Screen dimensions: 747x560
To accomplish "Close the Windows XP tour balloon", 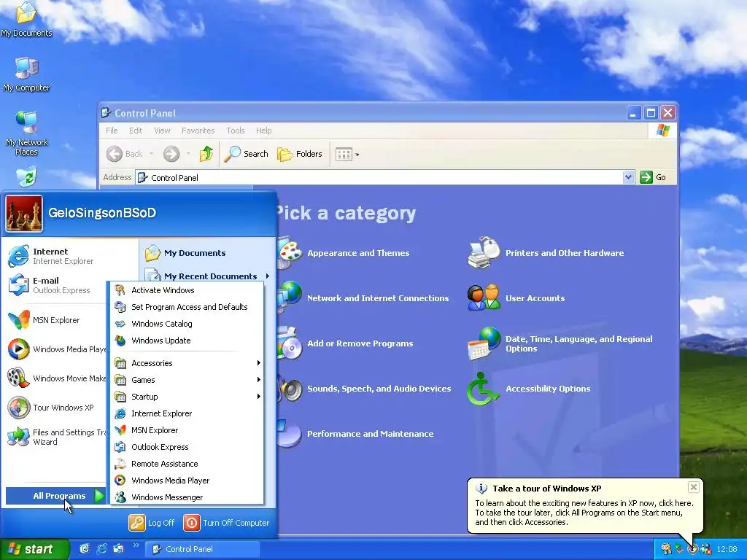I will [694, 486].
